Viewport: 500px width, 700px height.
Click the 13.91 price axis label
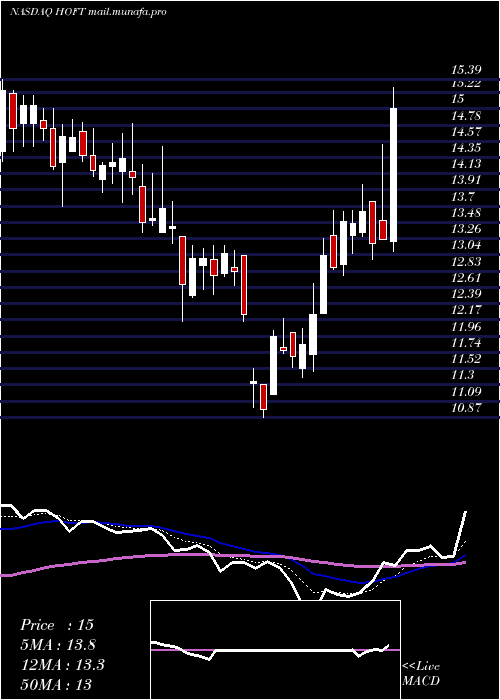[x=466, y=180]
